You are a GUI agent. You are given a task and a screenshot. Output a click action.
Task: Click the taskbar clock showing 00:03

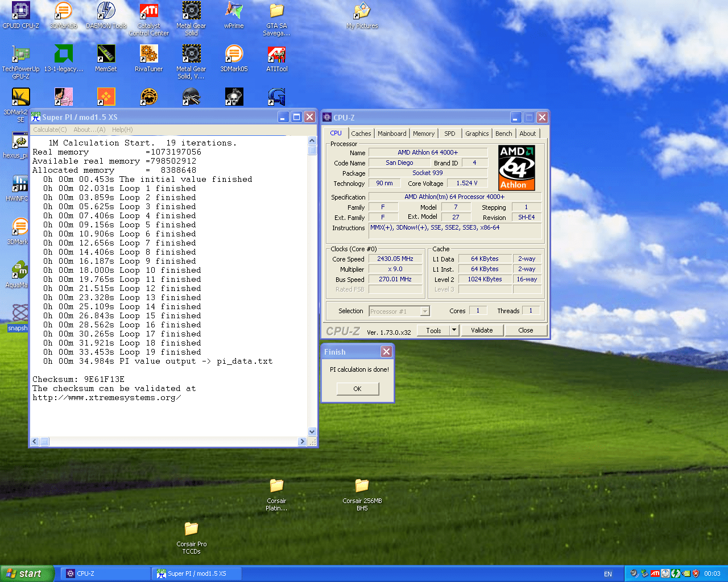coord(712,574)
